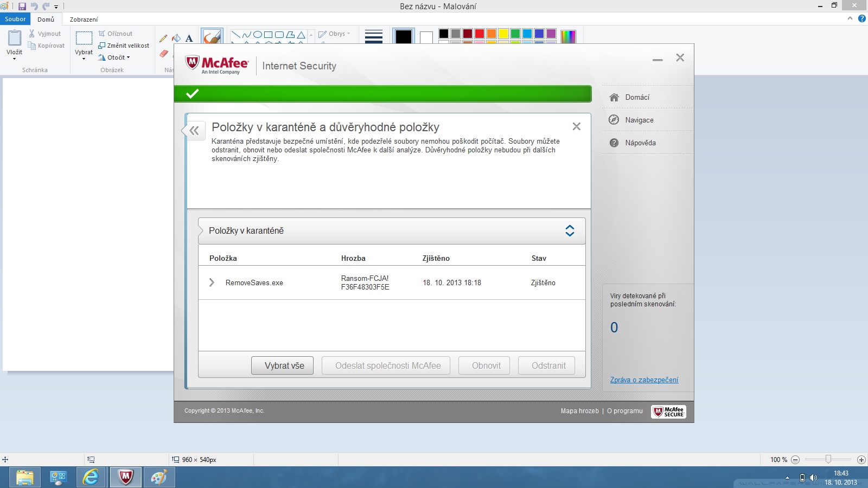Click the Save icon in Paint's quick access toolbar

[22, 7]
